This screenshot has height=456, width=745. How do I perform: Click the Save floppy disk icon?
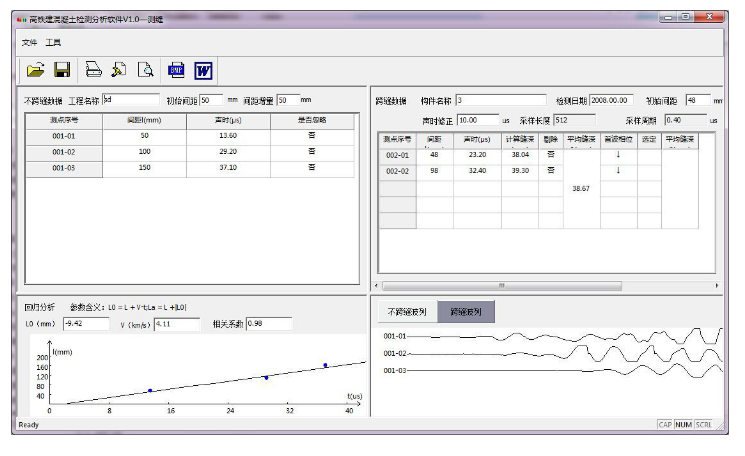click(x=62, y=70)
